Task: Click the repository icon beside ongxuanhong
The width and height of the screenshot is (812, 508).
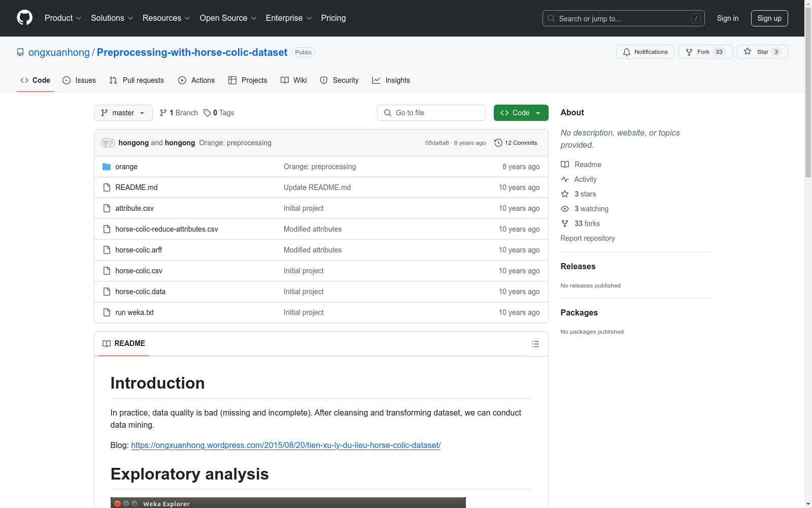Action: click(x=20, y=52)
